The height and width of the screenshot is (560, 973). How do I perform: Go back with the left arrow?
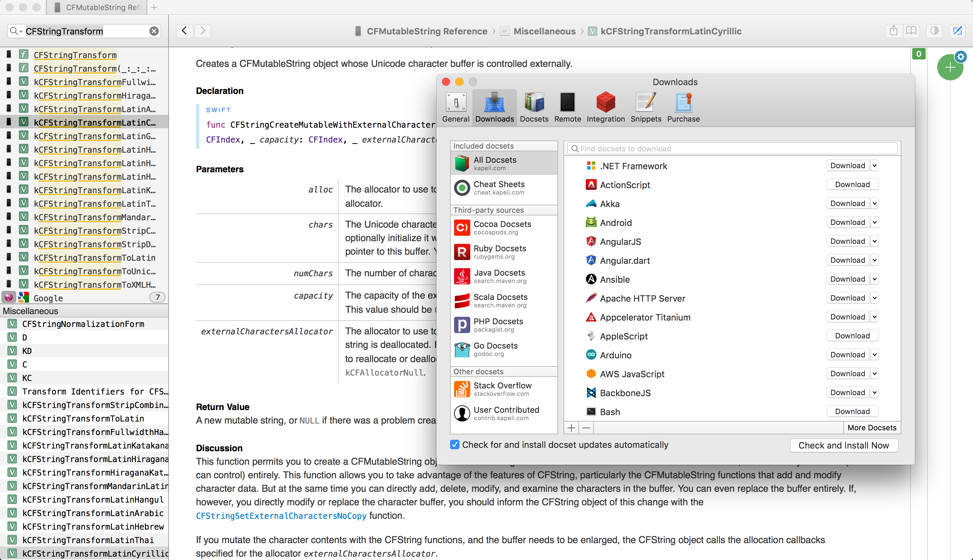pyautogui.click(x=185, y=31)
